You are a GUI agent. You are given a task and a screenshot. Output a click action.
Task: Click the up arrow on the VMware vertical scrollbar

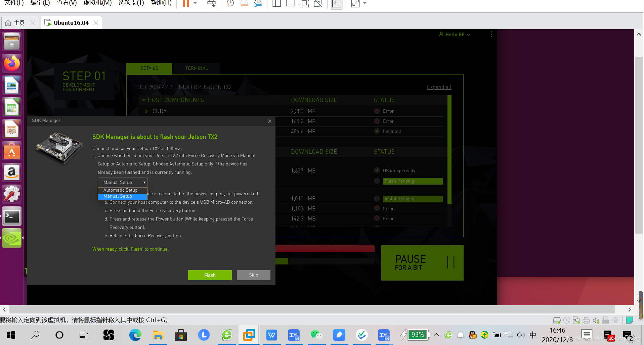639,34
